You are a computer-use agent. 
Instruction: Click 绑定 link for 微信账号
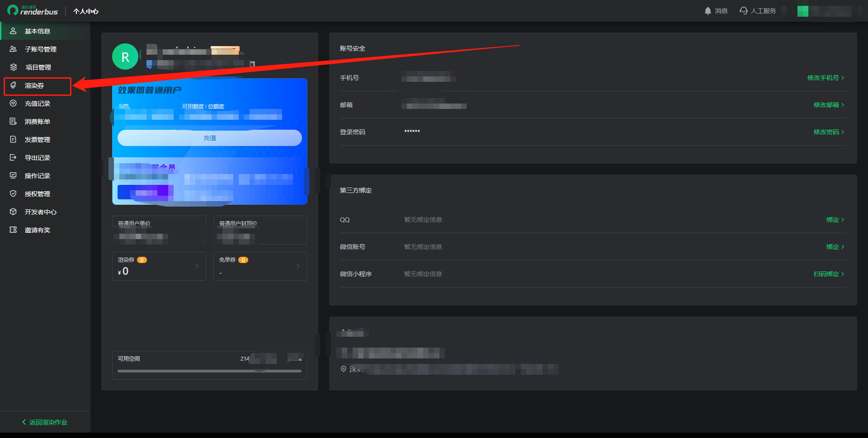(x=832, y=247)
